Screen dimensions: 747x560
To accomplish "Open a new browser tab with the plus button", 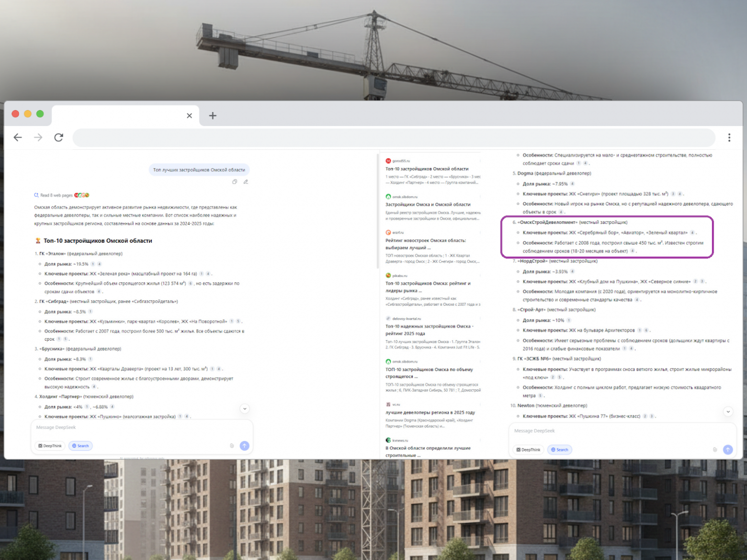I will pos(212,115).
